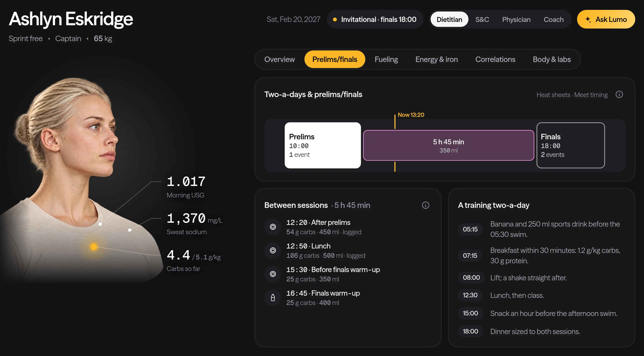
Task: Open the Between sessions info icon
Action: click(425, 205)
